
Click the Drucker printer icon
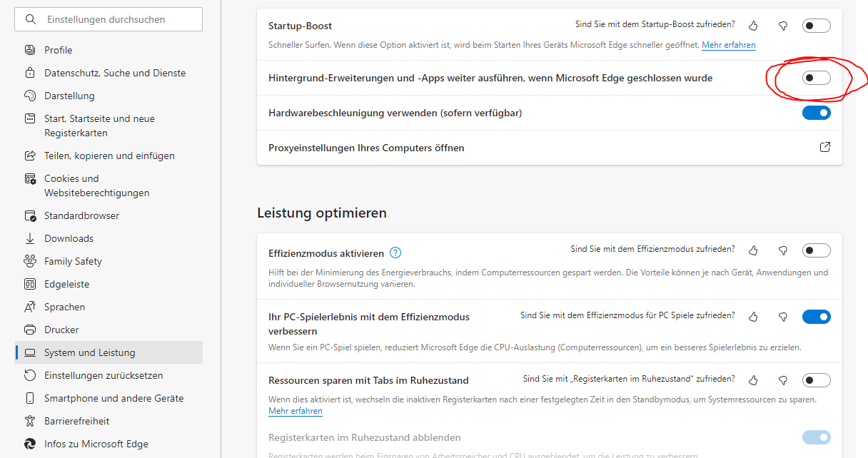30,330
